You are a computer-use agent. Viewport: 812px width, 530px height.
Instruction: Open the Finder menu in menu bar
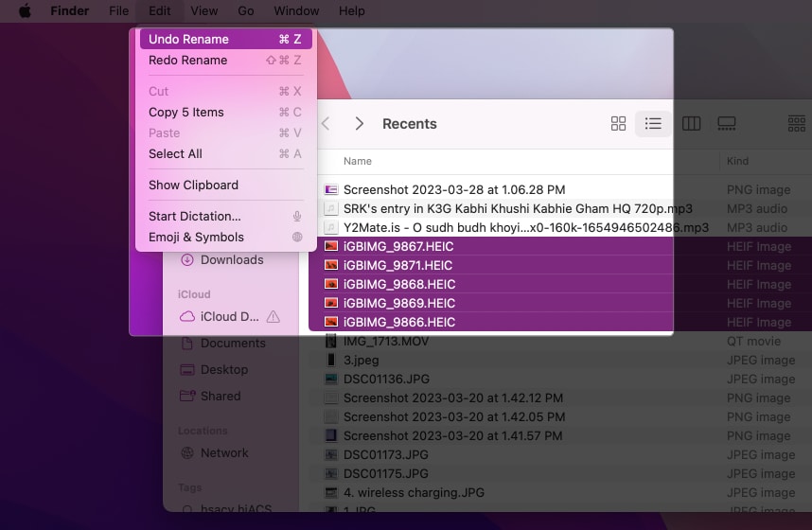(69, 10)
